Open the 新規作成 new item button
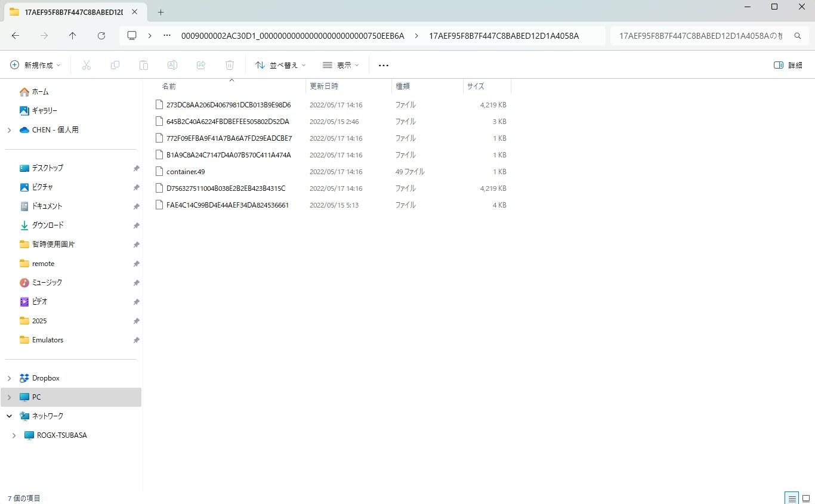Image resolution: width=815 pixels, height=504 pixels. tap(35, 65)
